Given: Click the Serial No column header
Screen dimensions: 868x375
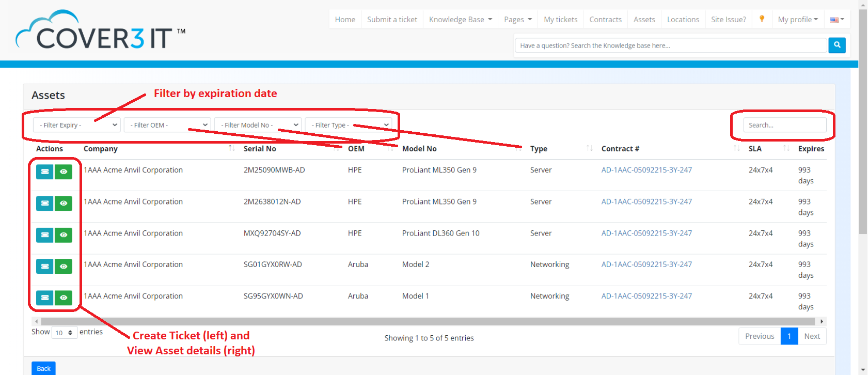Looking at the screenshot, I should tap(260, 149).
